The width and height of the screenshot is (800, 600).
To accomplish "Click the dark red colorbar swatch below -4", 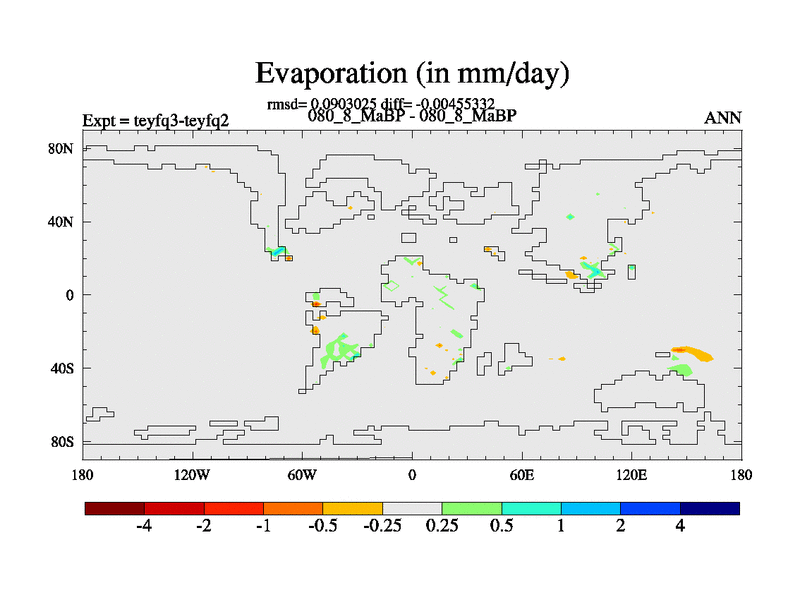I will point(115,508).
